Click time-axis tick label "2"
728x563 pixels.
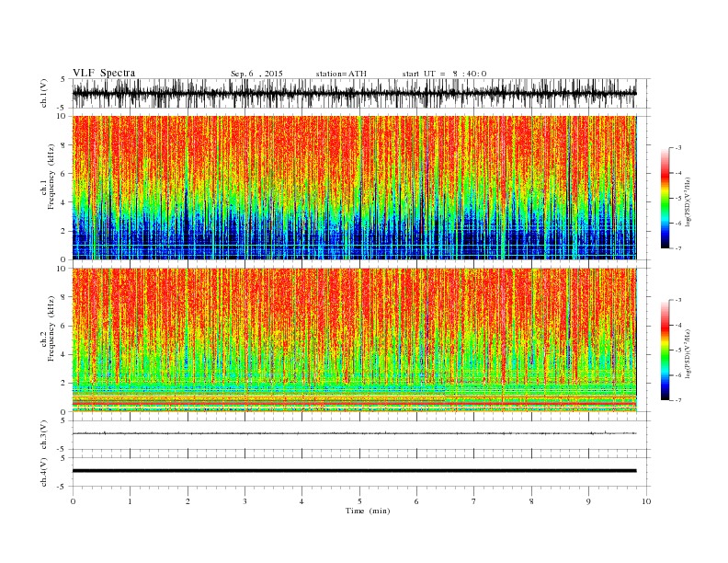pos(188,501)
